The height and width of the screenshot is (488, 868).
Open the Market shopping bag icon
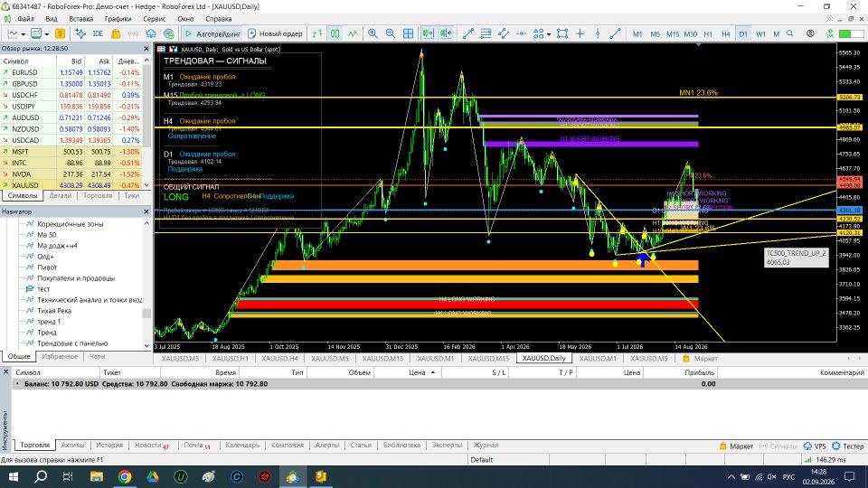click(116, 33)
